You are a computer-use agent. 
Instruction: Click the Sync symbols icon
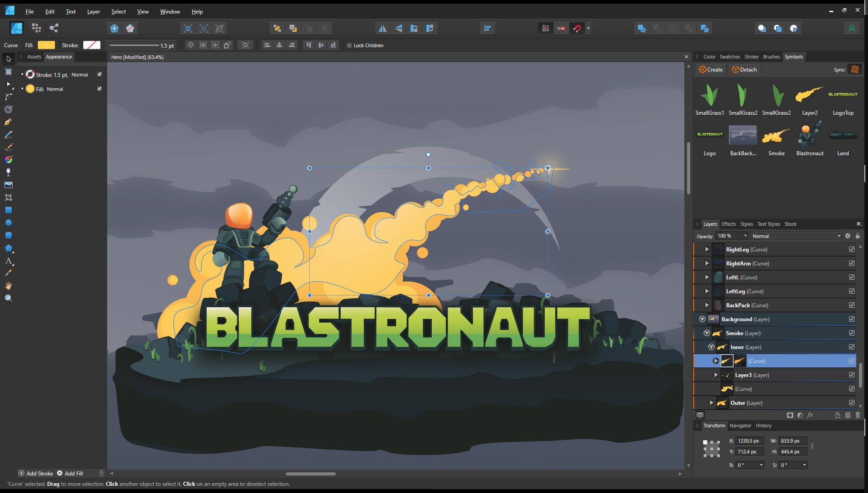point(855,69)
